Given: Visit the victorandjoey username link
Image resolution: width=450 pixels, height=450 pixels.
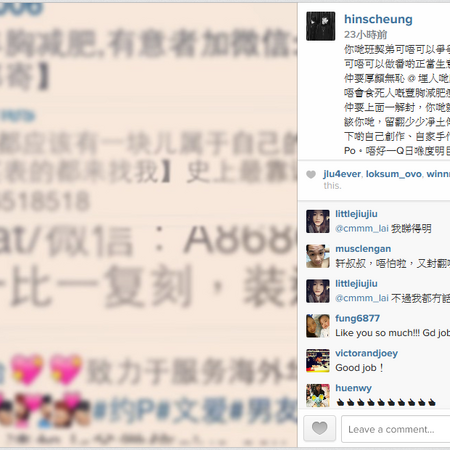Looking at the screenshot, I should (x=366, y=353).
